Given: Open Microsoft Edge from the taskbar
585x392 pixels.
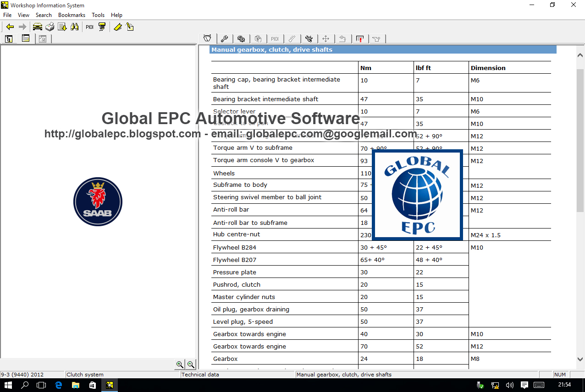Looking at the screenshot, I should point(59,385).
